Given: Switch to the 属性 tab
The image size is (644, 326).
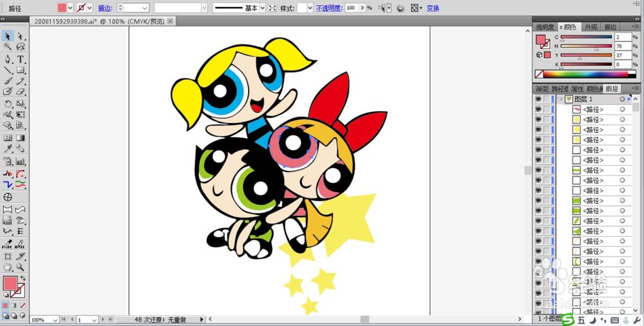Looking at the screenshot, I should tap(577, 89).
